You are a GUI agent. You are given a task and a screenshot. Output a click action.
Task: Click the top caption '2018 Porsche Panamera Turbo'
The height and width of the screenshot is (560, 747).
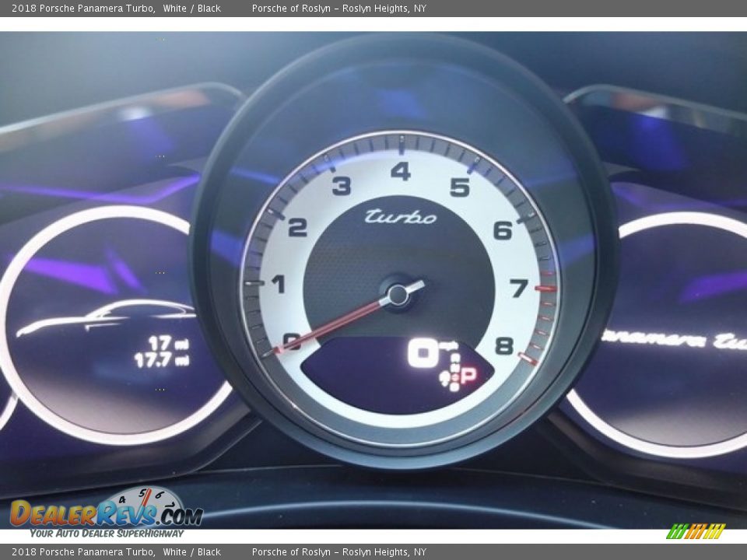pos(82,9)
